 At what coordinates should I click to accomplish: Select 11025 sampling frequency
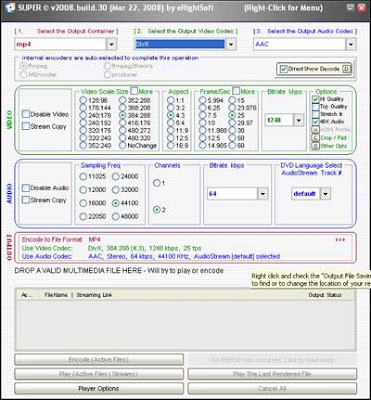(x=83, y=176)
